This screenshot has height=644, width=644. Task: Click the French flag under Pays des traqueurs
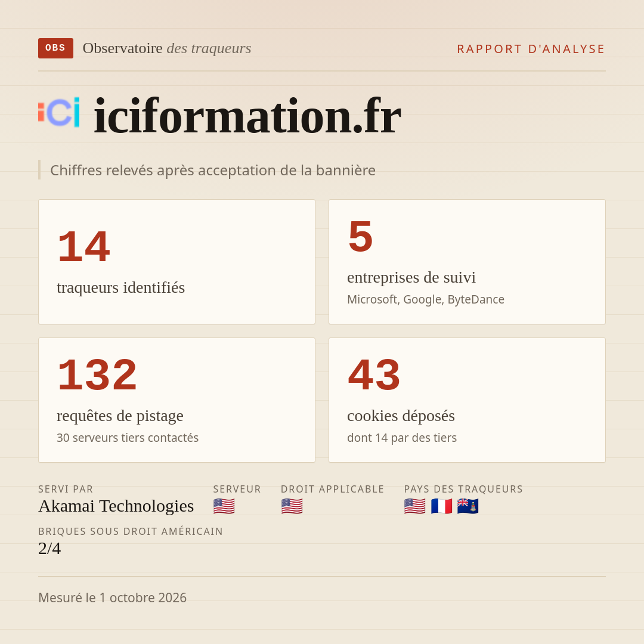441,506
